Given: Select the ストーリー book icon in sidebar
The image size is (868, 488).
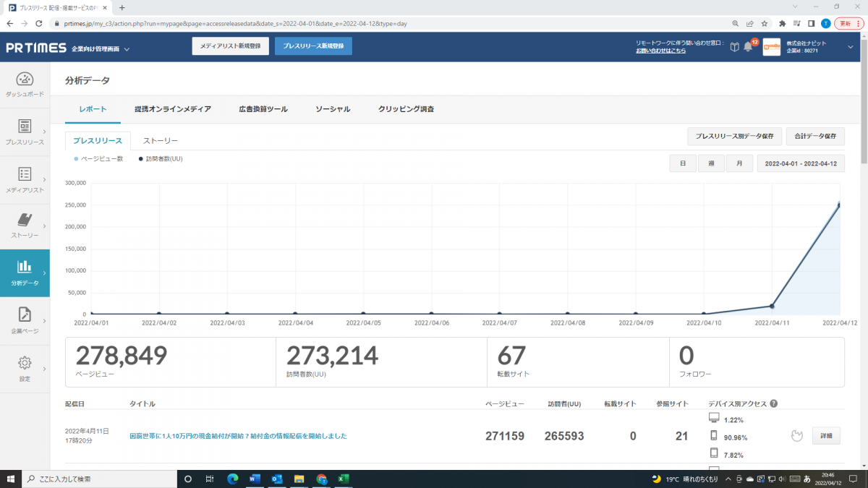Looking at the screenshot, I should tap(25, 221).
